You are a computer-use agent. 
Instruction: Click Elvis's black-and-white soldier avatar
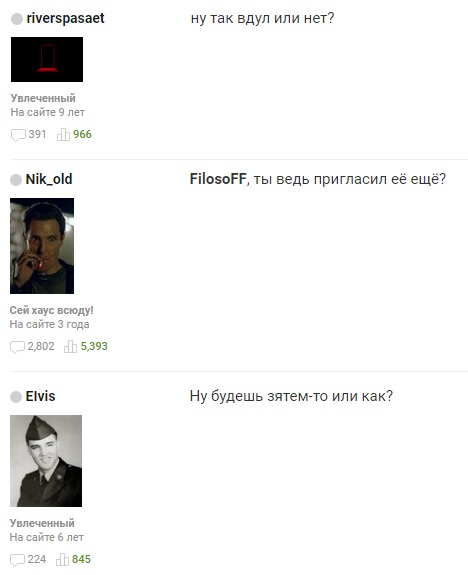[x=46, y=461]
